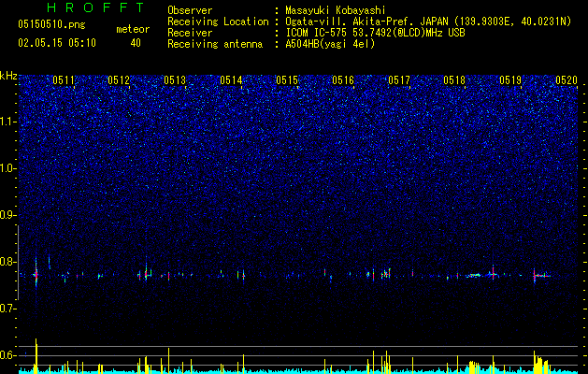Click the date stamp 02.05.15 05:10

point(57,43)
